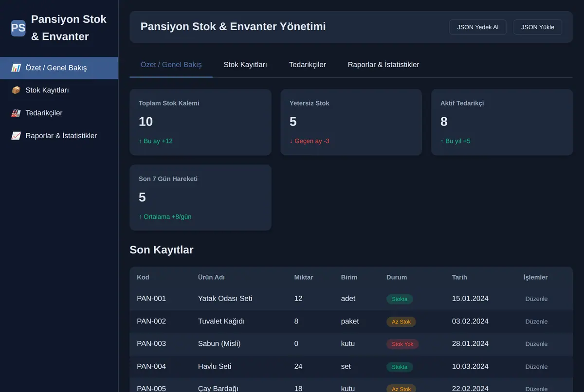The width and height of the screenshot is (584, 392).
Task: Edit the PAN-004 Havlu Seti row
Action: (x=536, y=367)
